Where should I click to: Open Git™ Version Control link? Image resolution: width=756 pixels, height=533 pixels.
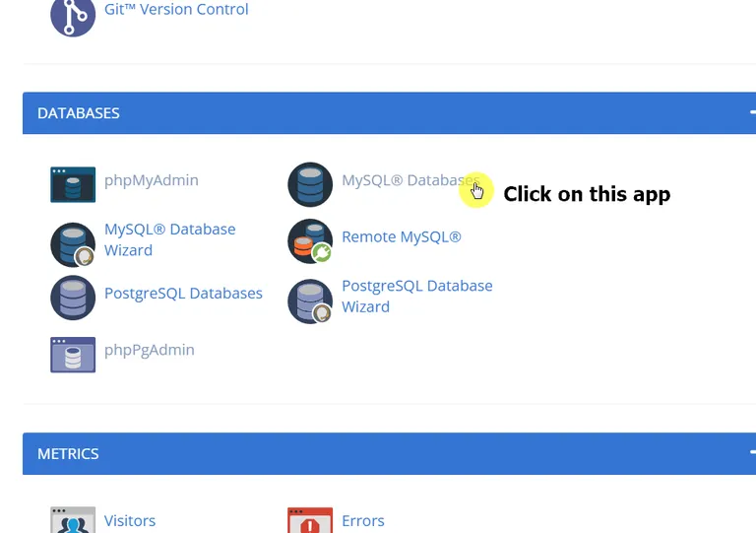[176, 9]
